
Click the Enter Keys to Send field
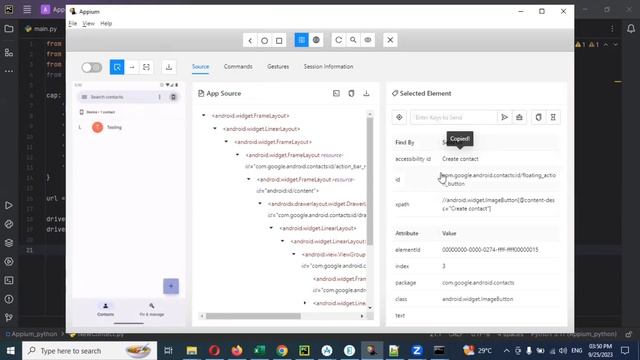pos(453,118)
